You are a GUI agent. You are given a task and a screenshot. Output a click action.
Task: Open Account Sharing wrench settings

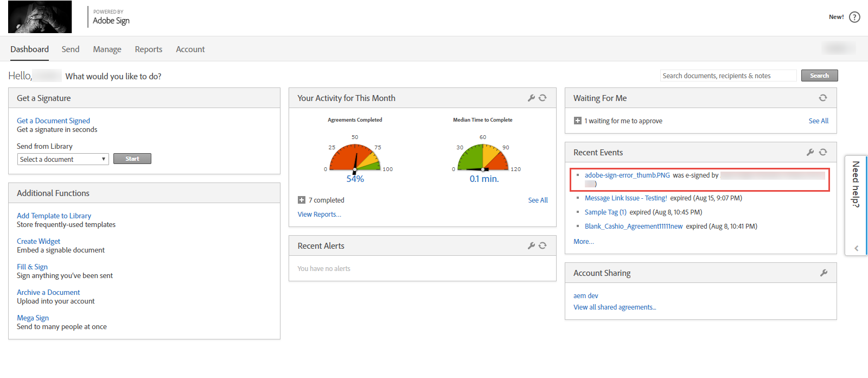[824, 273]
